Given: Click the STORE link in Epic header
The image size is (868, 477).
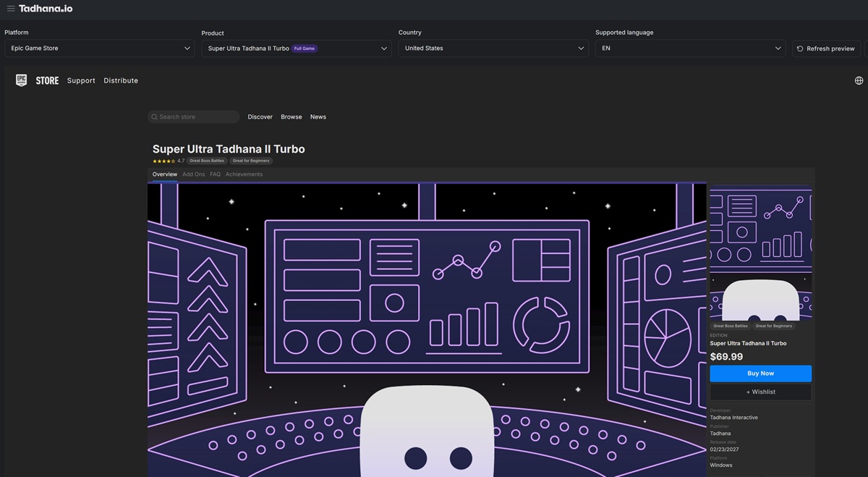Looking at the screenshot, I should tap(47, 80).
